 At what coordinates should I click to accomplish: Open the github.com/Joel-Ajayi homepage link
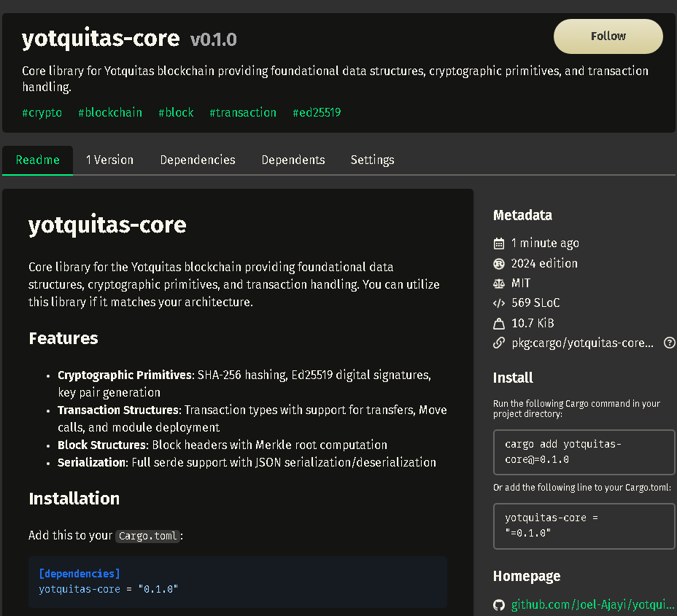[x=592, y=605]
